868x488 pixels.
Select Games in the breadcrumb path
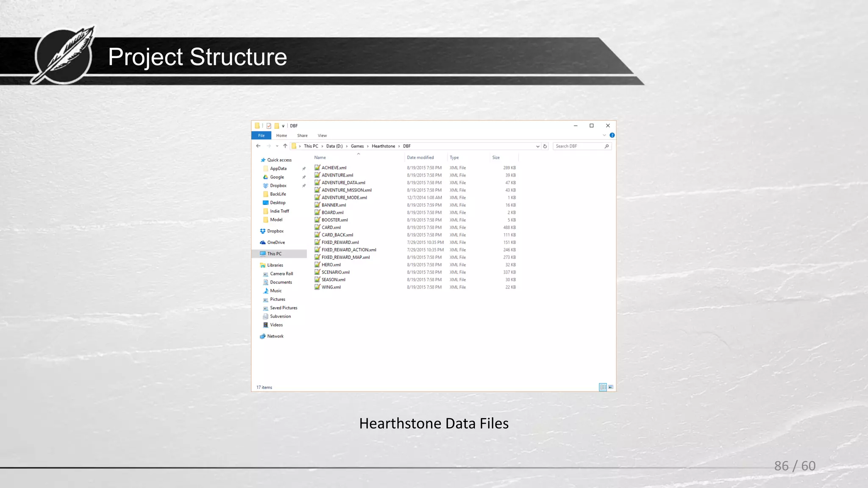(357, 146)
